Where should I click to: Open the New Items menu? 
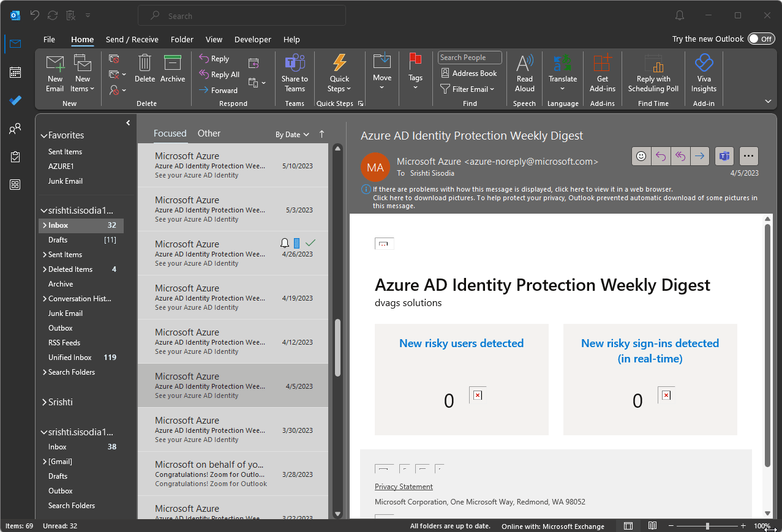pyautogui.click(x=83, y=73)
